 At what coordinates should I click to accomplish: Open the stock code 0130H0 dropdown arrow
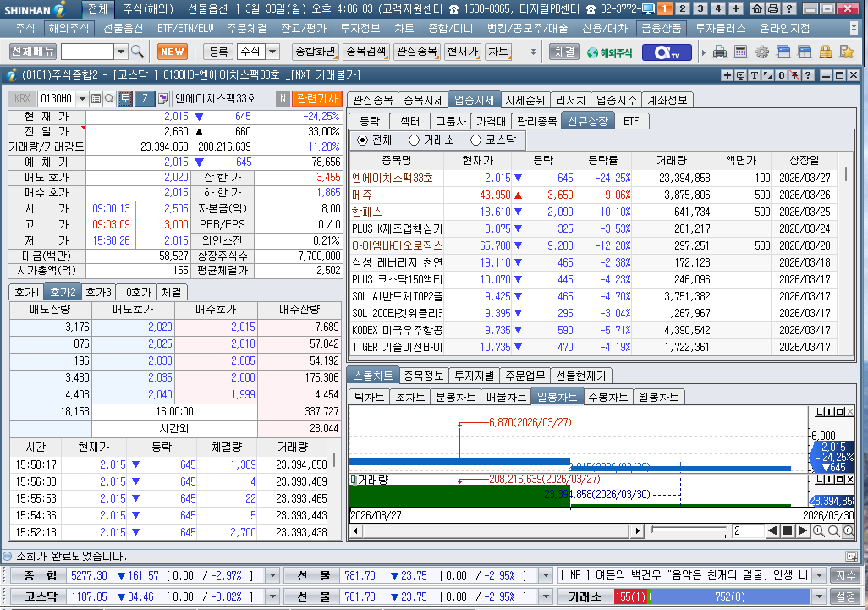click(82, 98)
